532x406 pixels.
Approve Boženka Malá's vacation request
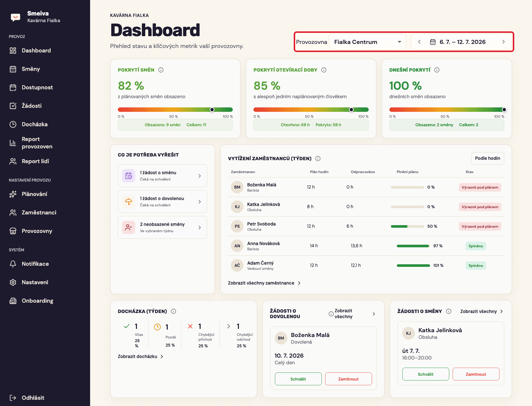click(x=298, y=379)
